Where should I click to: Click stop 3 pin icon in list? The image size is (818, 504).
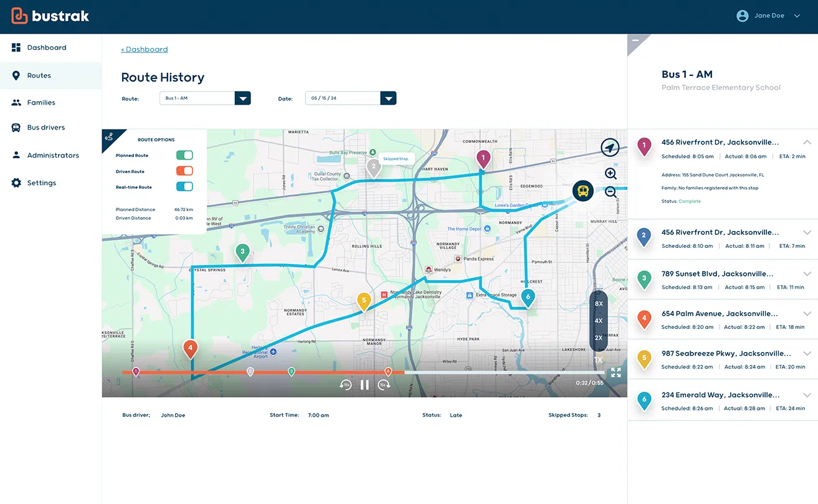644,279
